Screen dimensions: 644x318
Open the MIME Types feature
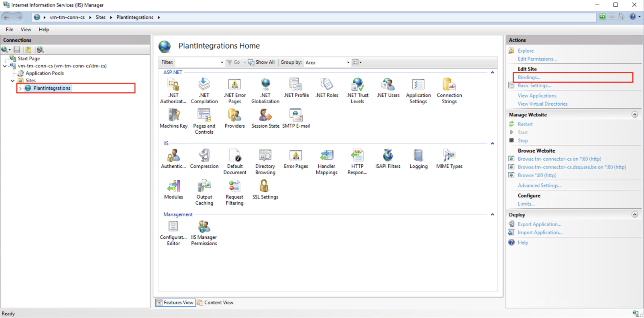[449, 155]
